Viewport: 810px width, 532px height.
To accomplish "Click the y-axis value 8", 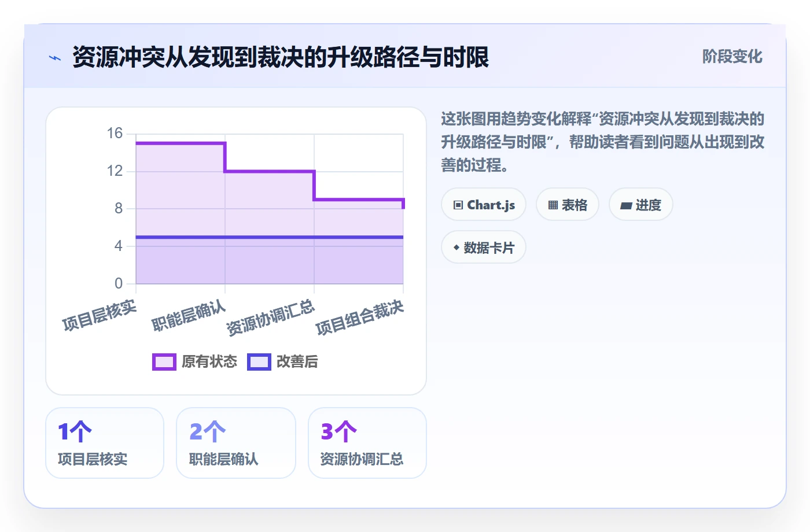I will (x=119, y=208).
